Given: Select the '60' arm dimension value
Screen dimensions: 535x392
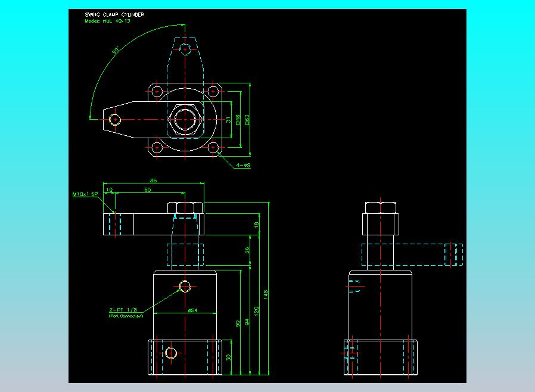Looking at the screenshot, I should coord(147,189).
